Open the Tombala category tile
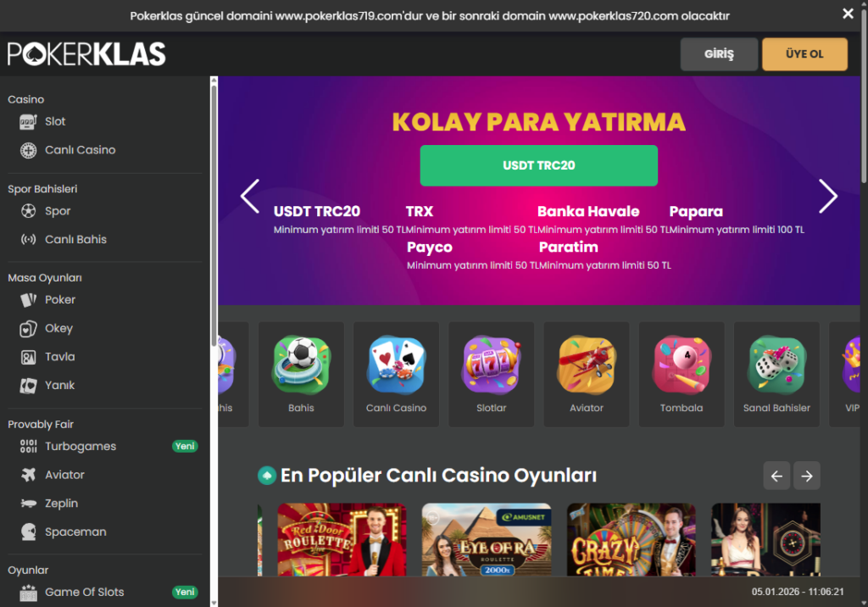Screen dimensions: 868x607 click(x=682, y=375)
